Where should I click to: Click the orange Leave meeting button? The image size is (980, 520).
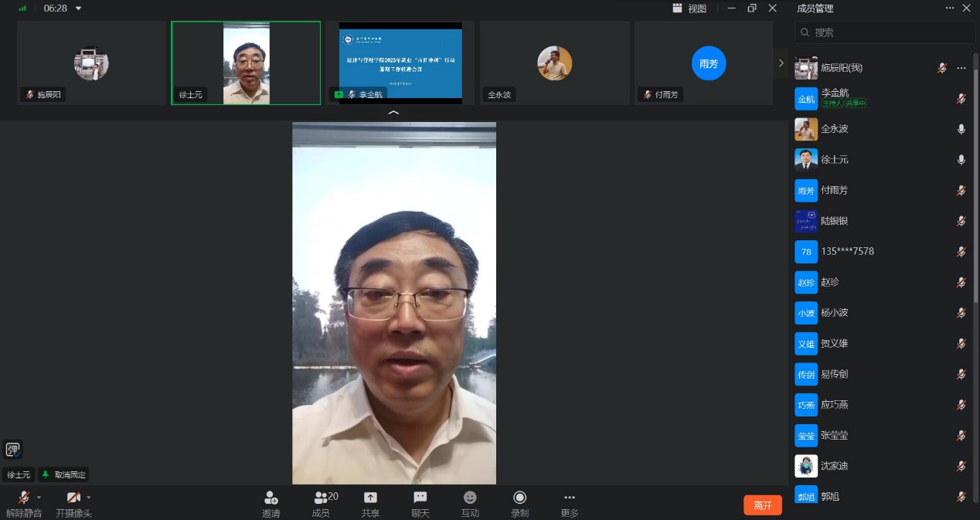[762, 505]
